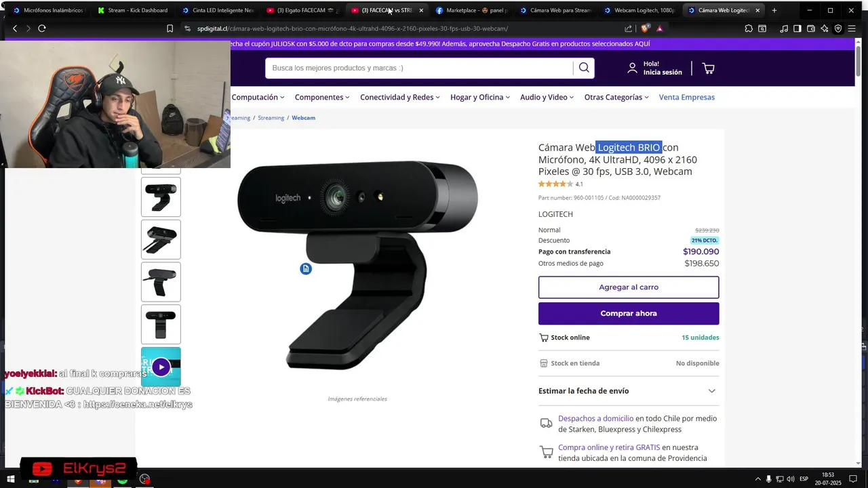
Task: Select the top-down webcam view thumbnail
Action: point(161,239)
